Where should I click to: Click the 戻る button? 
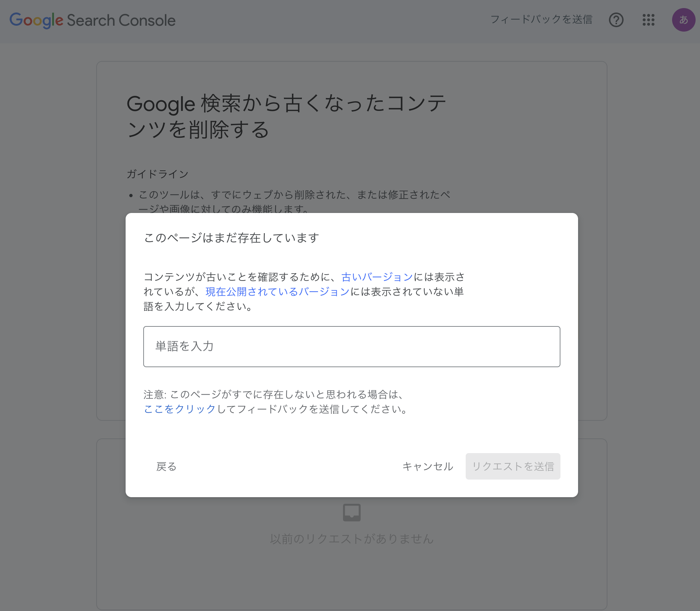(166, 466)
